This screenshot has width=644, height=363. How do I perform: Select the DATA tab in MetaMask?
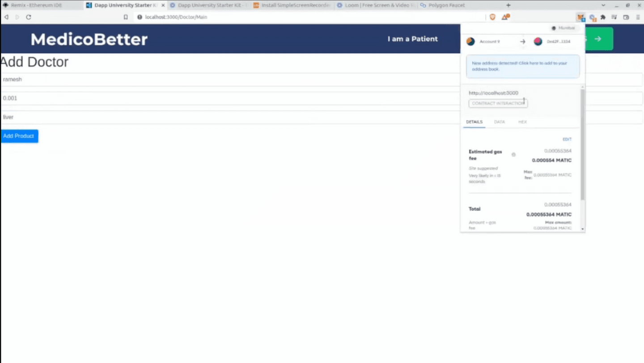[500, 122]
